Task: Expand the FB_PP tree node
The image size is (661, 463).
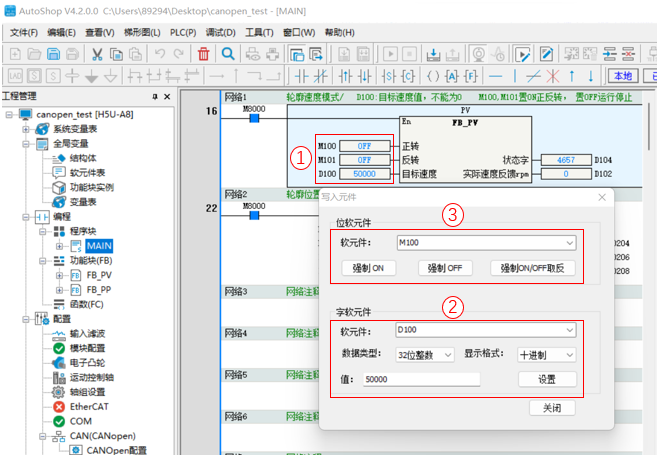Action: pyautogui.click(x=59, y=290)
